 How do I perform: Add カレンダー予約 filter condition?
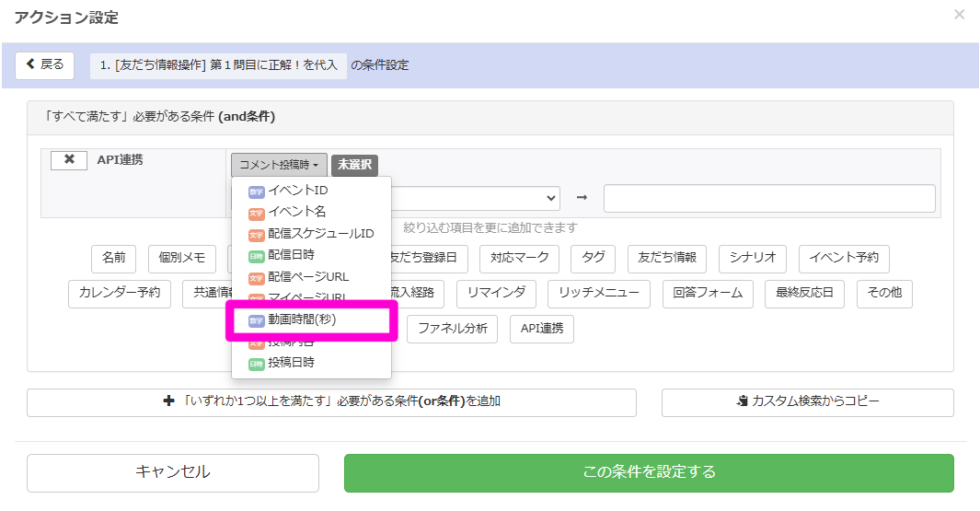point(120,294)
